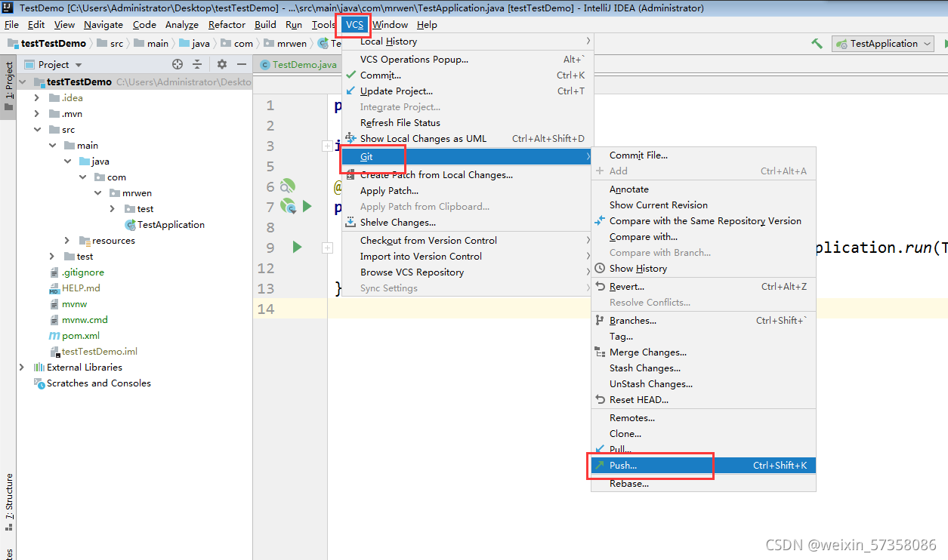Open the File menu

tap(11, 25)
